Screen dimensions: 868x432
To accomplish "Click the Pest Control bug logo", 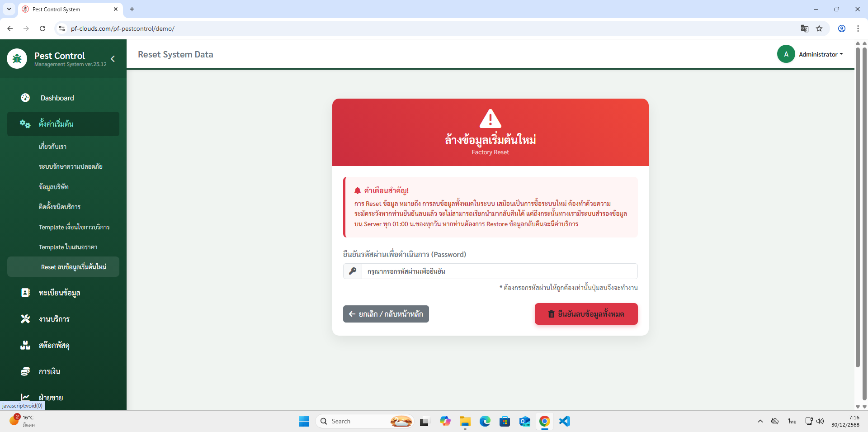I will tap(17, 59).
